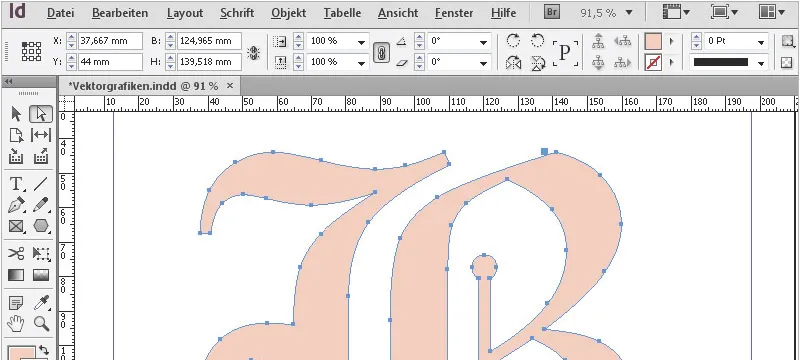Rotate object 90° counter-clockwise
The image size is (800, 360).
click(x=538, y=41)
